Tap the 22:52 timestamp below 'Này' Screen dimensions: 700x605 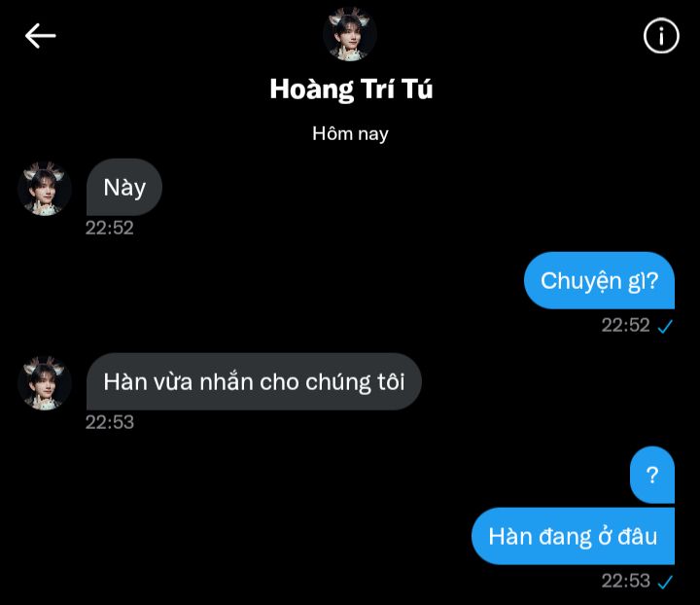[x=109, y=228]
